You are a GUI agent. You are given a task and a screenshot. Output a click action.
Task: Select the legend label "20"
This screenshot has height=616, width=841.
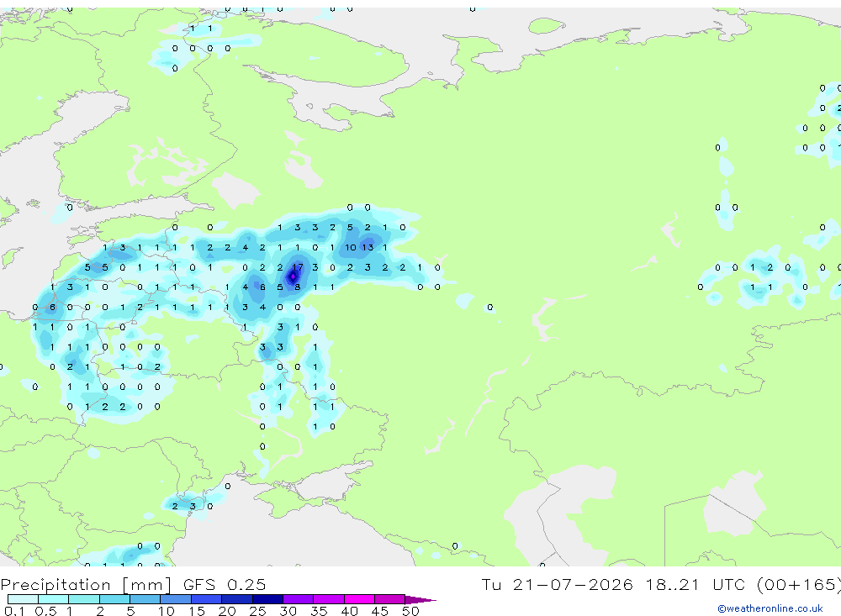tap(227, 611)
